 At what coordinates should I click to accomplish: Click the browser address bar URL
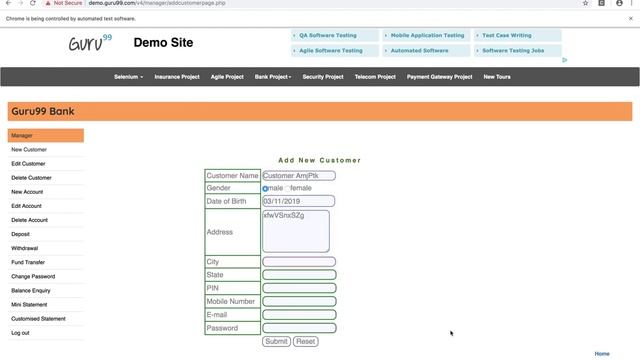click(x=157, y=3)
